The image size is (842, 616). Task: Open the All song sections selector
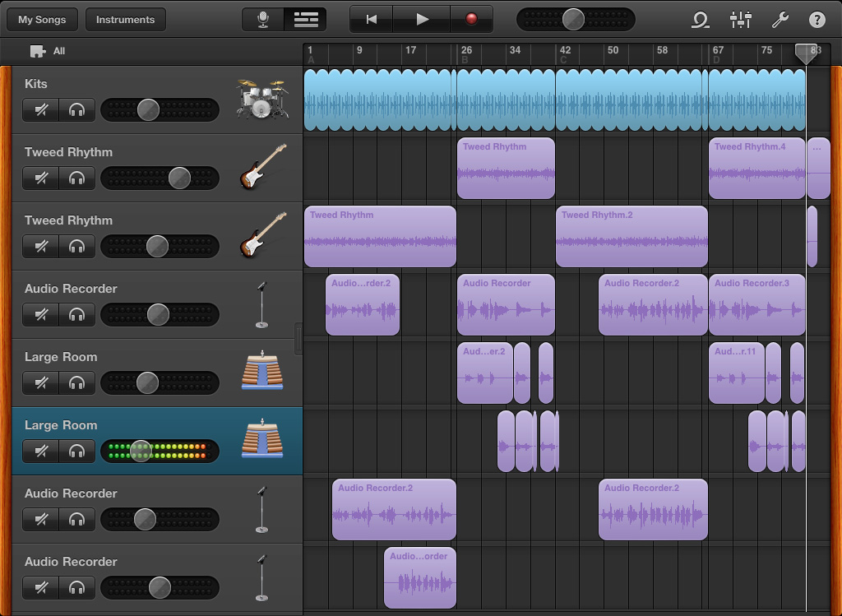(x=48, y=51)
